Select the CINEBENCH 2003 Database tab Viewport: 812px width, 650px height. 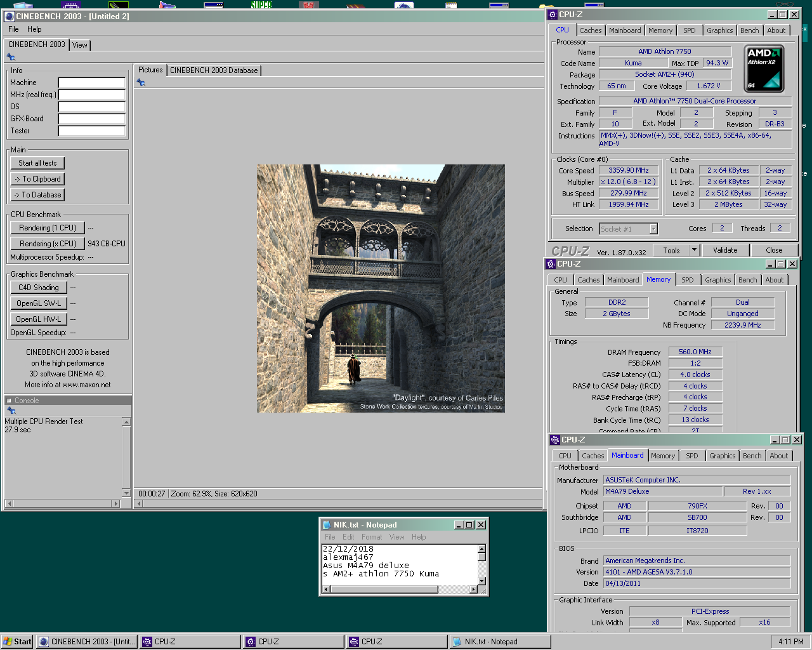[214, 70]
